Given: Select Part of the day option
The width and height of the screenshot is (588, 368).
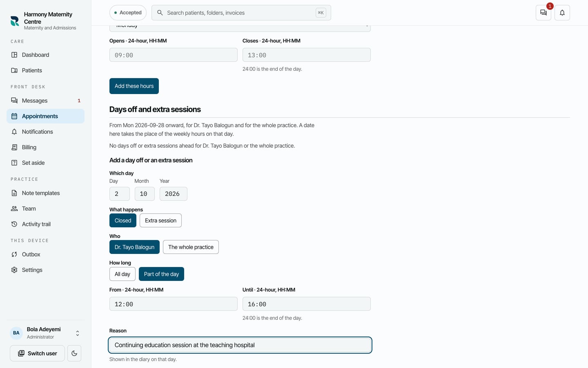Looking at the screenshot, I should coord(161,274).
